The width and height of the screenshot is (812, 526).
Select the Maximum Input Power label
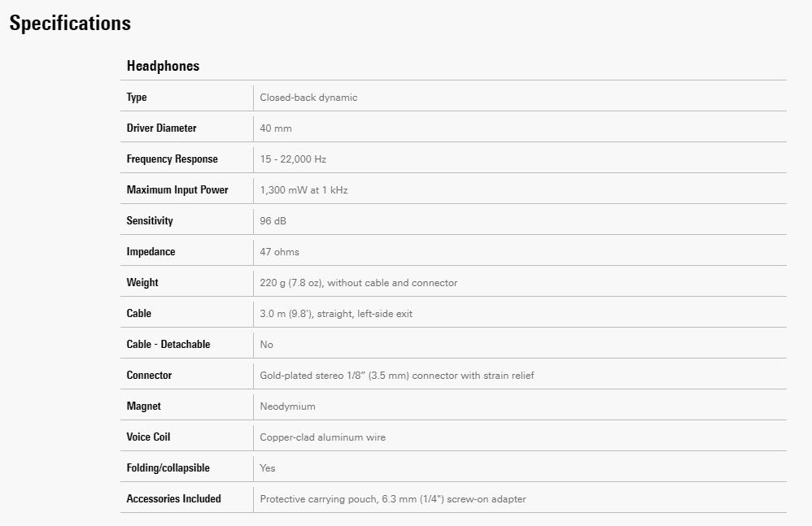[x=177, y=190]
